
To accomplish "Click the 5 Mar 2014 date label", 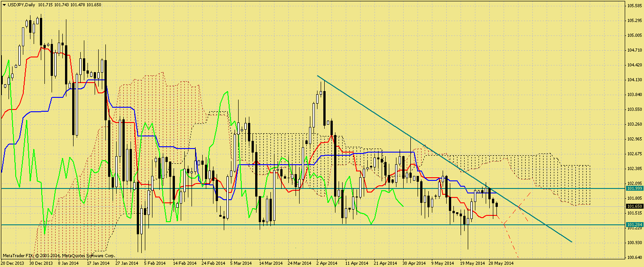I will [x=242, y=263].
